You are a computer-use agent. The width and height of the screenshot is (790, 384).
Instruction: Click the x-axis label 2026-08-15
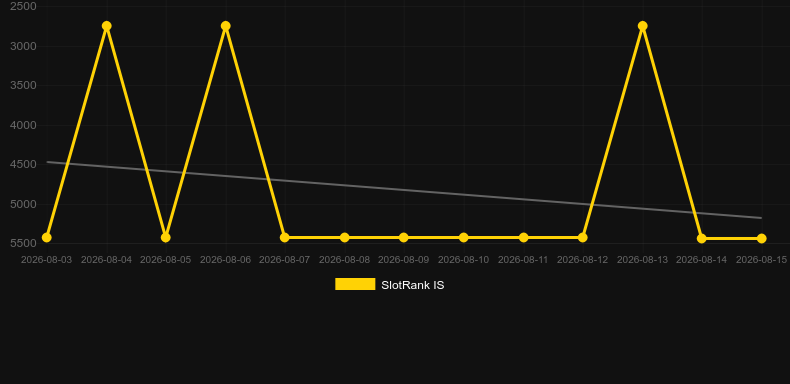point(761,260)
